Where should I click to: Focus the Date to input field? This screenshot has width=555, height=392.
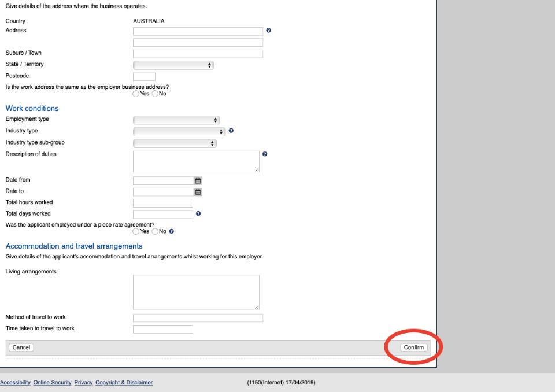click(x=163, y=192)
